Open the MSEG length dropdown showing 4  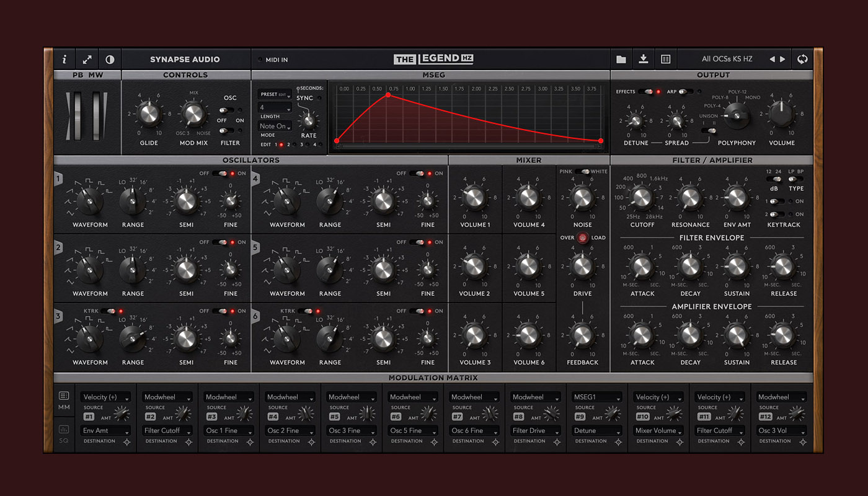[x=275, y=108]
